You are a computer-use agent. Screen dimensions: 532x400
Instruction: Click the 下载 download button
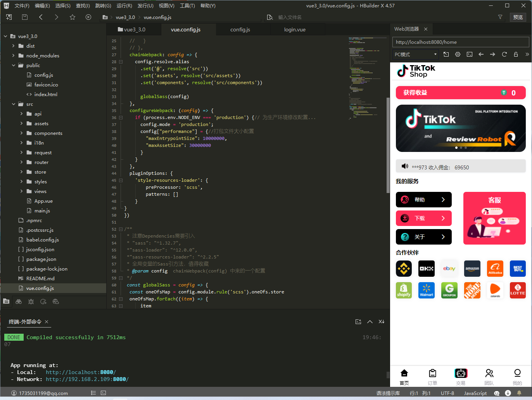click(x=424, y=218)
